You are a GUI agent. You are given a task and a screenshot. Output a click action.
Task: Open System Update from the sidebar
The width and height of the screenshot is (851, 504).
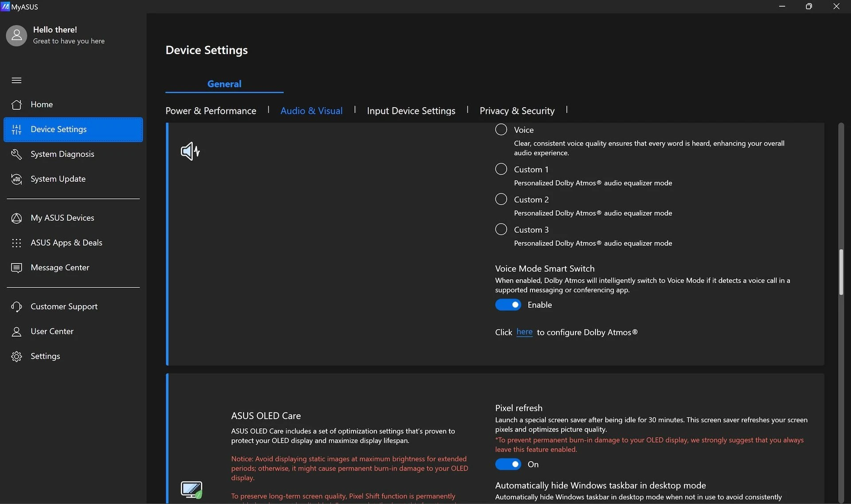coord(73,179)
